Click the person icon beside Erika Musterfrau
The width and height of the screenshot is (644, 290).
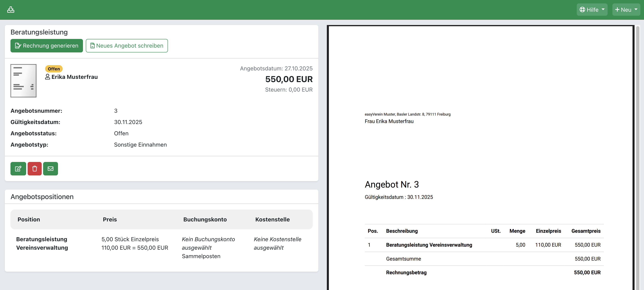click(x=48, y=77)
